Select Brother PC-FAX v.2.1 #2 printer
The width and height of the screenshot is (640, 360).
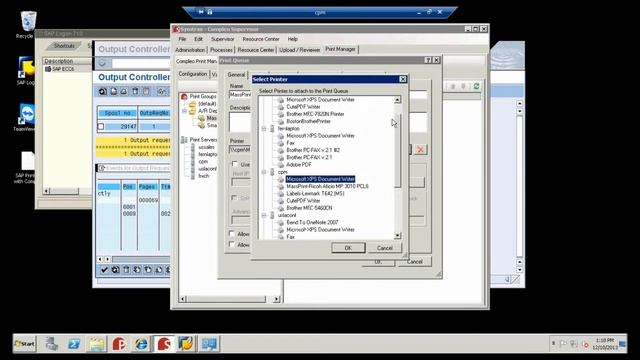tap(313, 150)
